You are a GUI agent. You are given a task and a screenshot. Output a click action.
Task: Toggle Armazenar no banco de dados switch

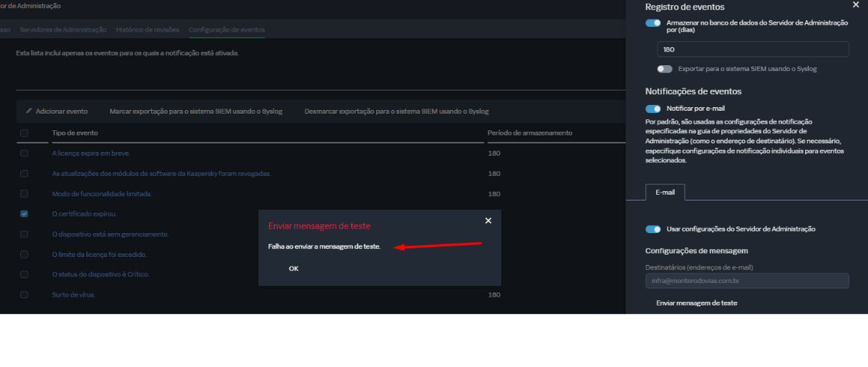coord(653,22)
